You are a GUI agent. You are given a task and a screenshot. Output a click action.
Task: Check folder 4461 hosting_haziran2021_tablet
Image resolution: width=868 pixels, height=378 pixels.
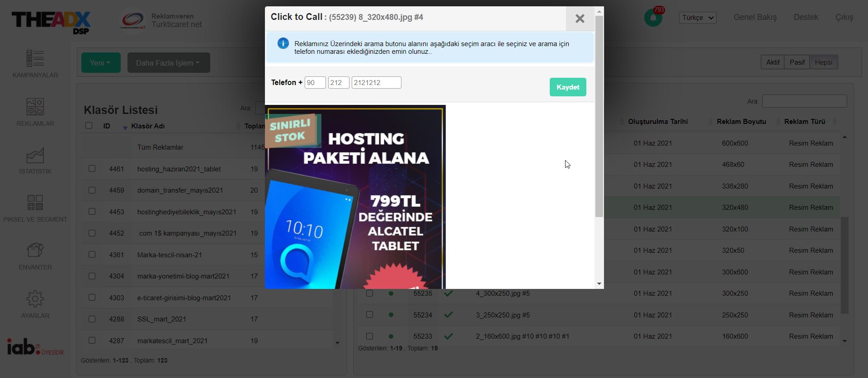tap(92, 169)
